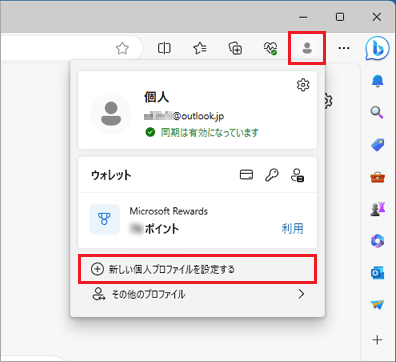Open Microsoft 365 in sidebar
Image resolution: width=396 pixels, height=362 pixels.
(x=377, y=241)
